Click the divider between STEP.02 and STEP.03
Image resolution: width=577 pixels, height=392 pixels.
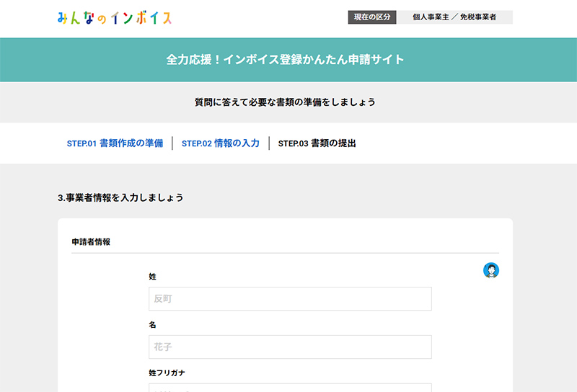point(269,143)
